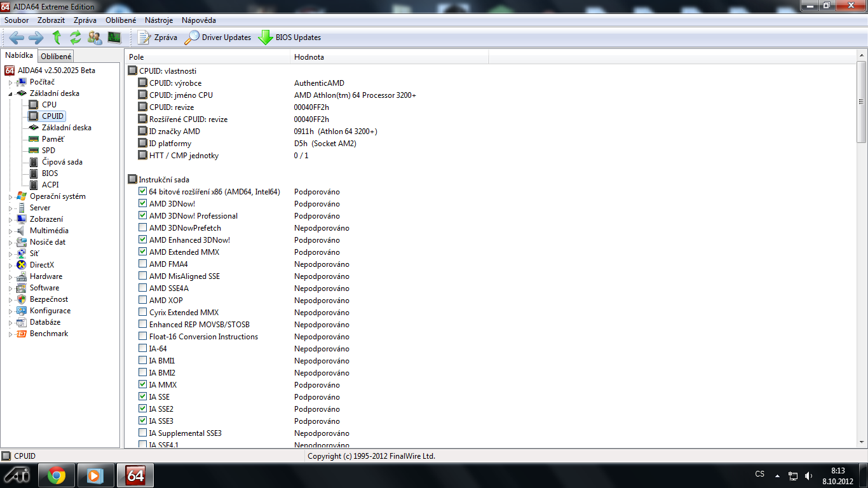
Task: Sort by the Pole column header
Action: click(207, 57)
